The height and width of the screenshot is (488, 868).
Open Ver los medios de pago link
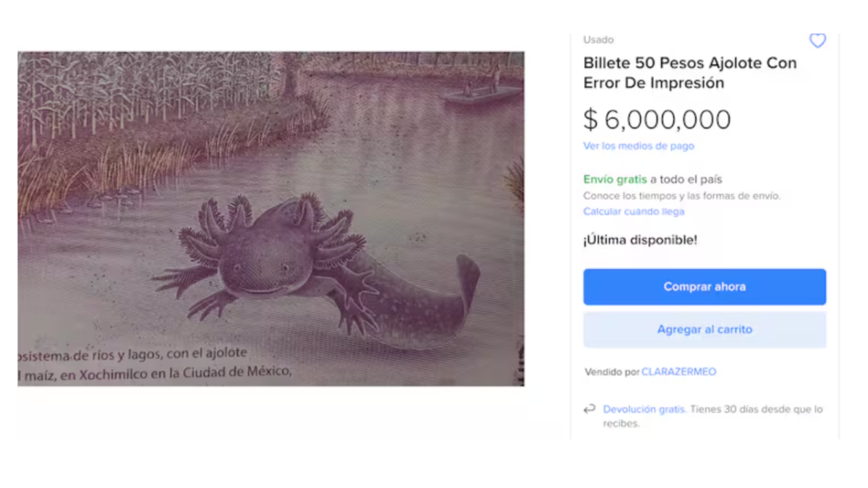pyautogui.click(x=639, y=146)
